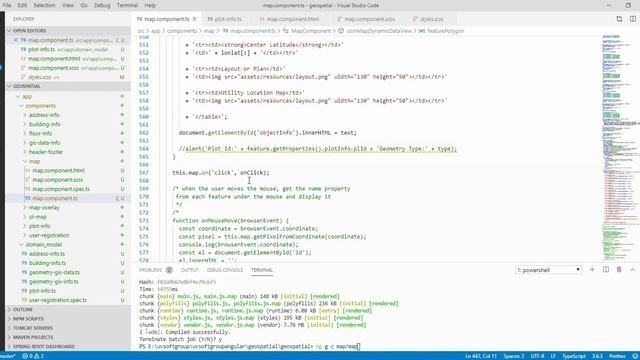Kill terminal using trash icon
This screenshot has height=360, width=640.
pos(619,270)
